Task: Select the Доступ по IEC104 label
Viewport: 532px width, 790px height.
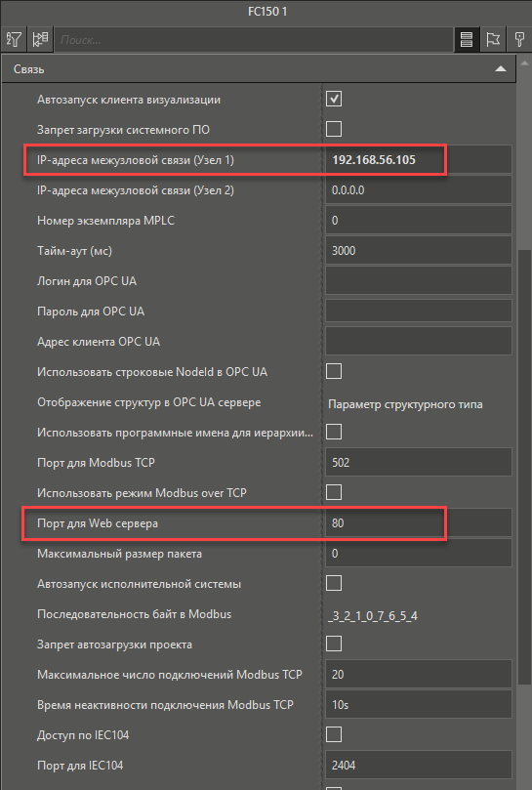Action: click(x=83, y=735)
